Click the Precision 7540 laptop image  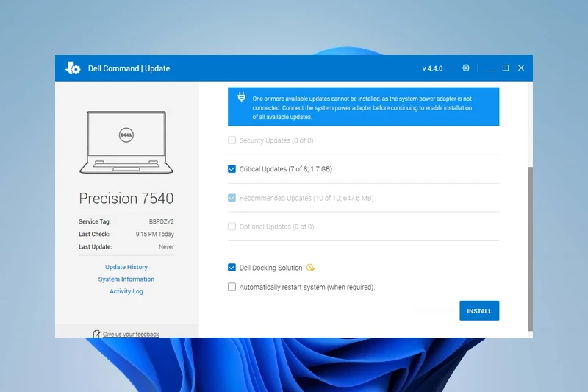[x=126, y=142]
